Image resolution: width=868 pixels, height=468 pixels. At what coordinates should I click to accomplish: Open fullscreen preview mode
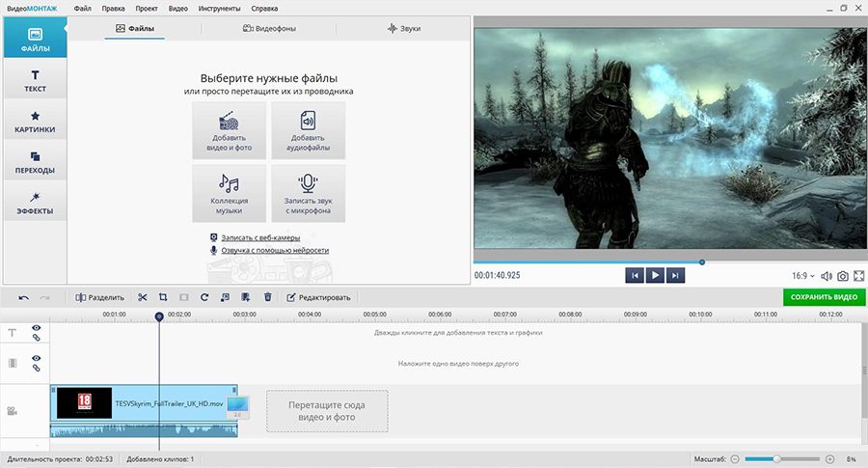coord(858,276)
